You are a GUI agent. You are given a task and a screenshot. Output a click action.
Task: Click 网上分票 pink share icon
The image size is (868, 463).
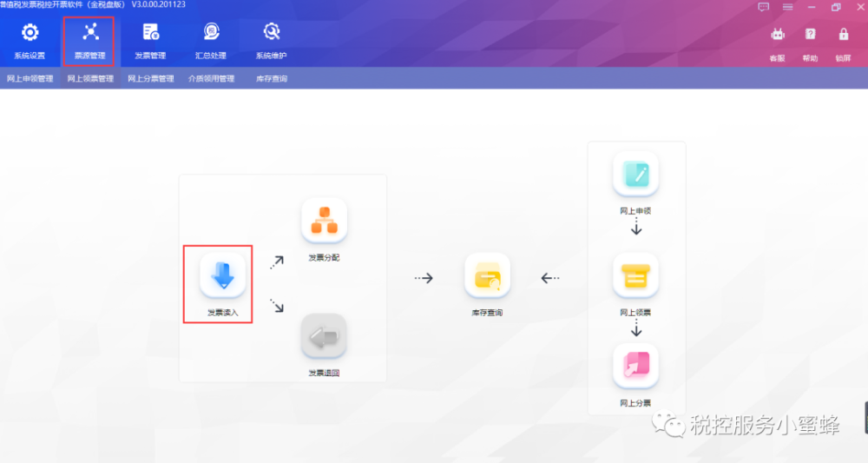[635, 366]
